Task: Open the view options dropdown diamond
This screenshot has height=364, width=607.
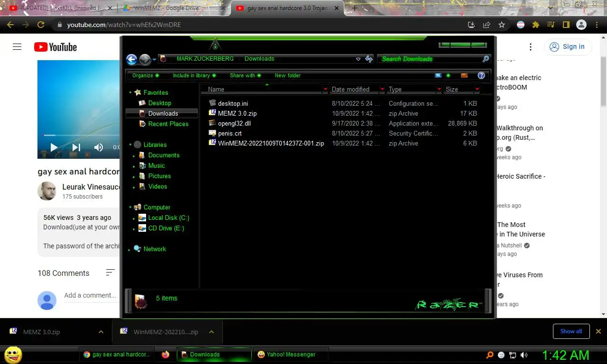Action: pos(448,75)
